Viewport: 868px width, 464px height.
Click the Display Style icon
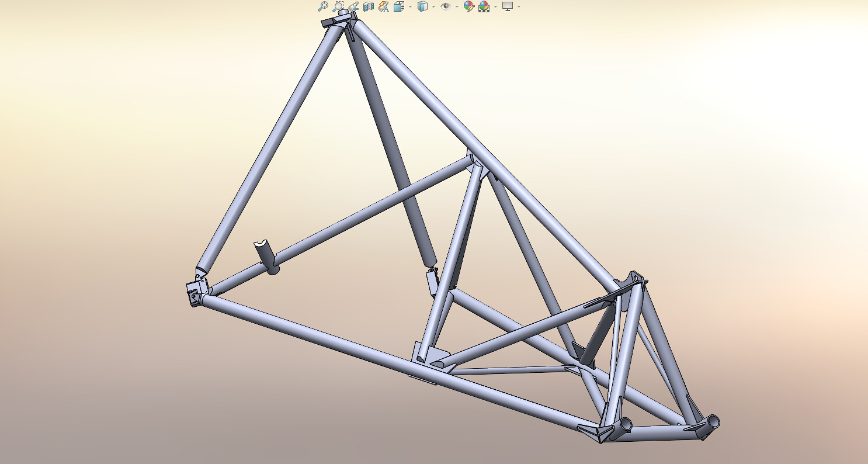pos(422,6)
